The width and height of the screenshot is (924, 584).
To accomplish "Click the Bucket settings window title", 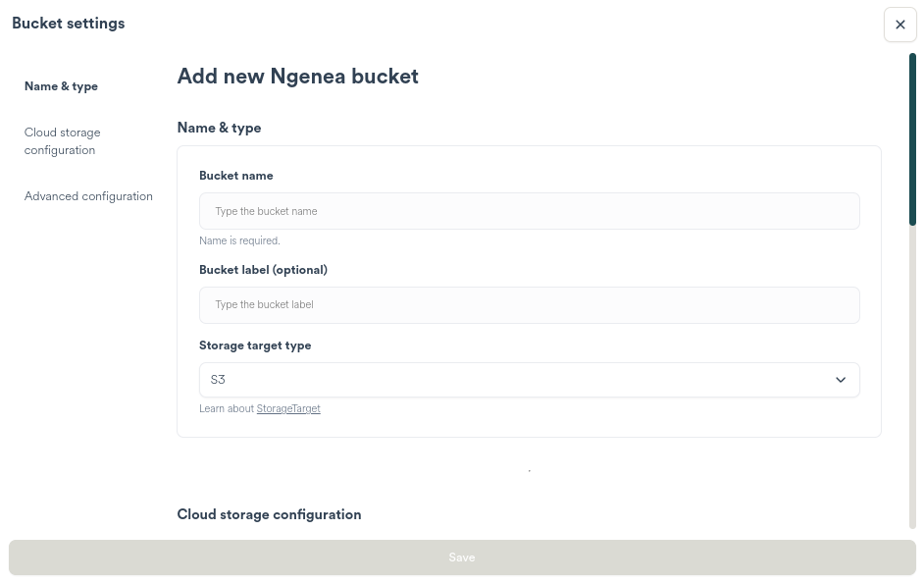I will pyautogui.click(x=68, y=23).
